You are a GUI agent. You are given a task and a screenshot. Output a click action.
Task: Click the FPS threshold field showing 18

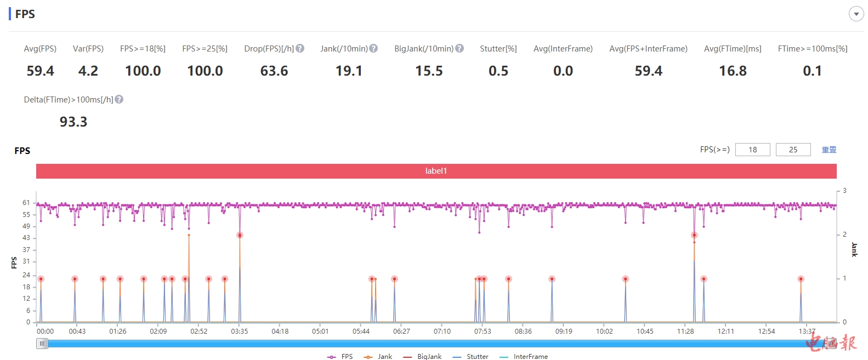(752, 150)
